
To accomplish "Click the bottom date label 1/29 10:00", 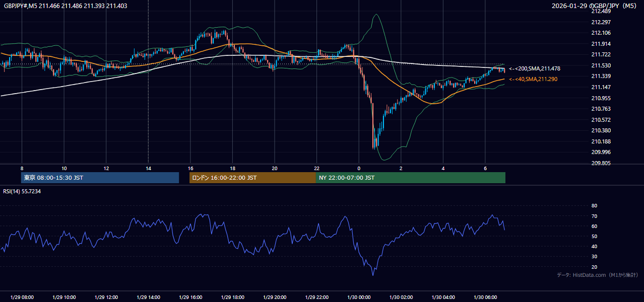I will point(64,297).
